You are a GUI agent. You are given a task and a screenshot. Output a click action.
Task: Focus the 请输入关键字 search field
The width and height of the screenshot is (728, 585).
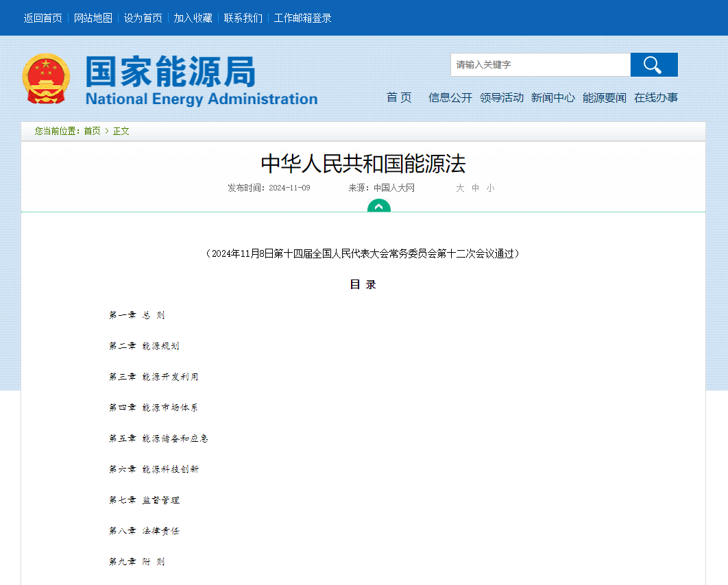pyautogui.click(x=540, y=65)
